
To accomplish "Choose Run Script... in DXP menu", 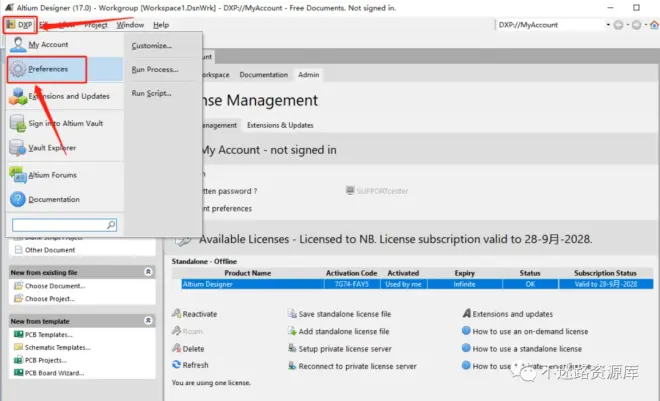I will [x=152, y=93].
